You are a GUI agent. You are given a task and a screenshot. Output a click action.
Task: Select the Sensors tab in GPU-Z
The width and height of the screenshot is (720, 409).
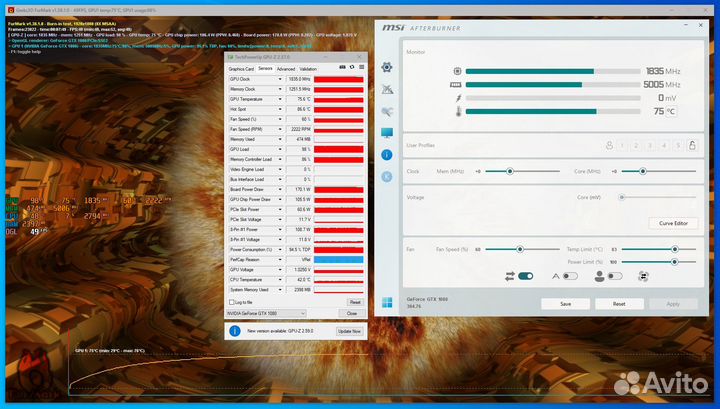point(265,69)
